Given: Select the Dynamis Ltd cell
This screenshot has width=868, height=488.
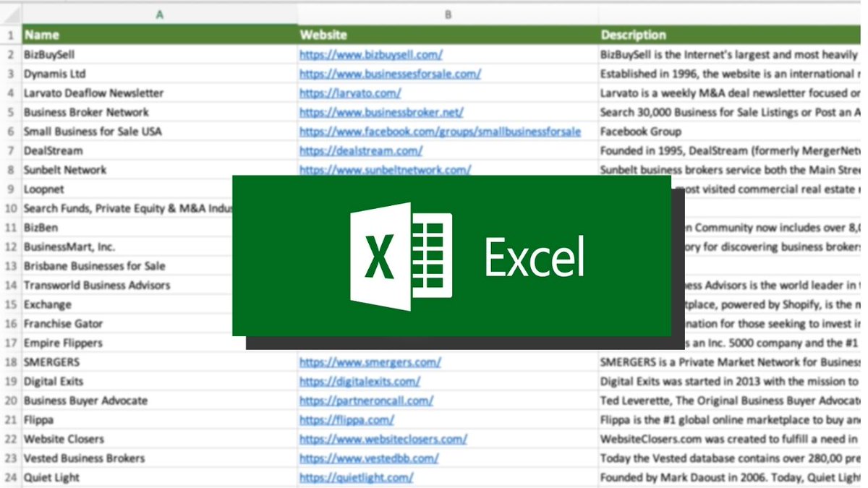Looking at the screenshot, I should [x=159, y=74].
